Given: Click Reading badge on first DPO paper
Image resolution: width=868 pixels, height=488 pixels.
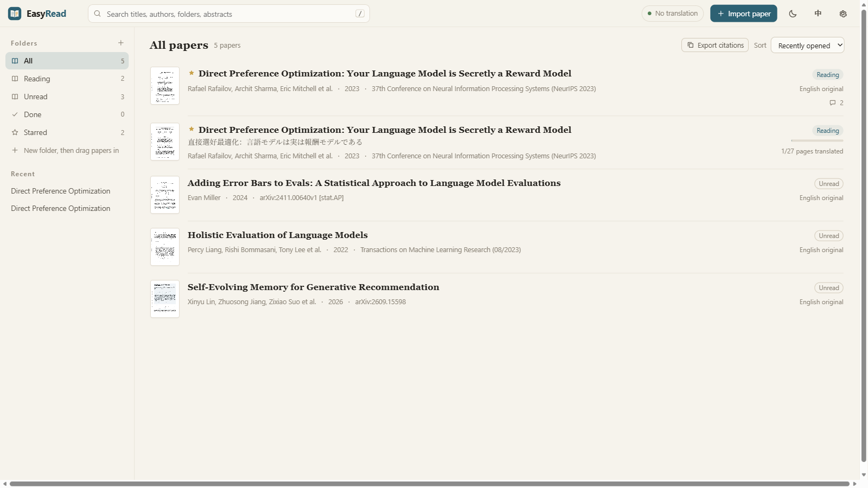Looking at the screenshot, I should coord(828,75).
